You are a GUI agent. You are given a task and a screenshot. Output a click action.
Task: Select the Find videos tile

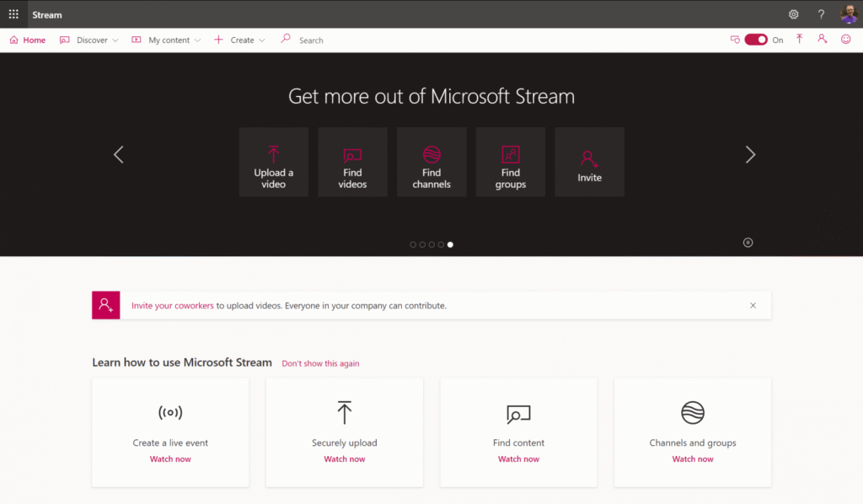[352, 162]
